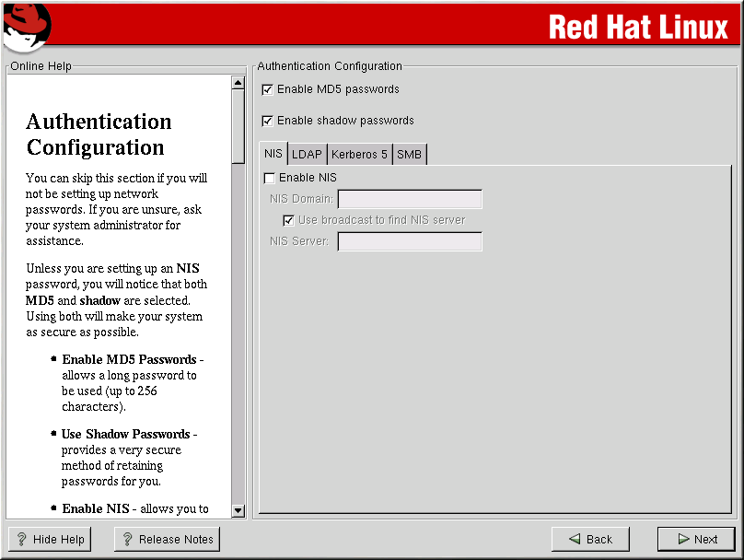Toggle Enable MD5 passwords checkbox
744x560 pixels.
268,89
